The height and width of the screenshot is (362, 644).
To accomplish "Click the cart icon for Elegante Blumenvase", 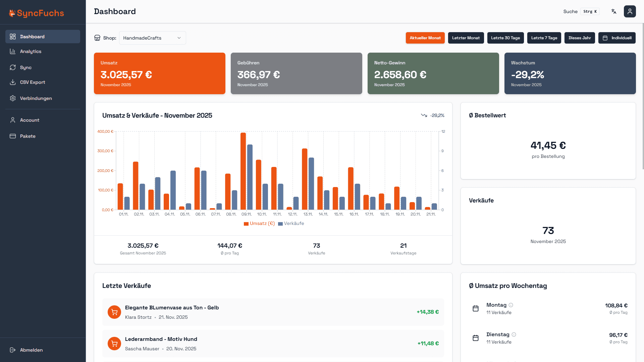I will pyautogui.click(x=114, y=312).
